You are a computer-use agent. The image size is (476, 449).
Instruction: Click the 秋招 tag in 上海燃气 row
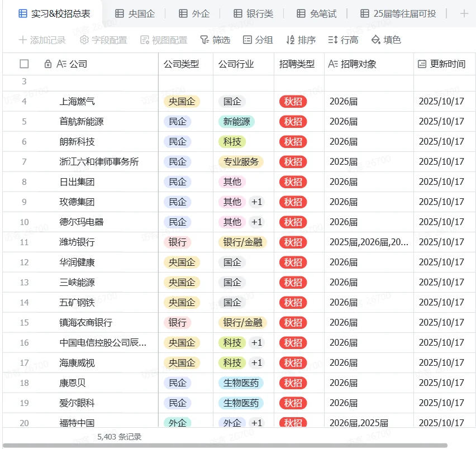[x=293, y=101]
